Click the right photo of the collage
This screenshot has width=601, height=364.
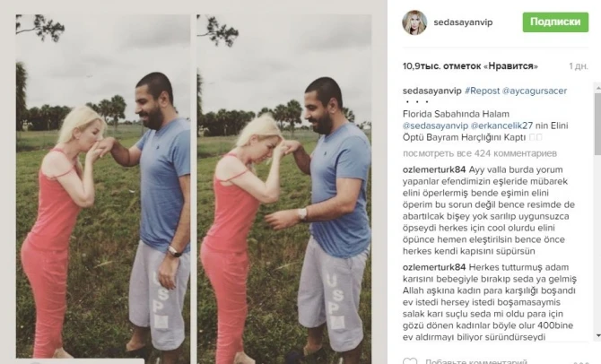284,189
